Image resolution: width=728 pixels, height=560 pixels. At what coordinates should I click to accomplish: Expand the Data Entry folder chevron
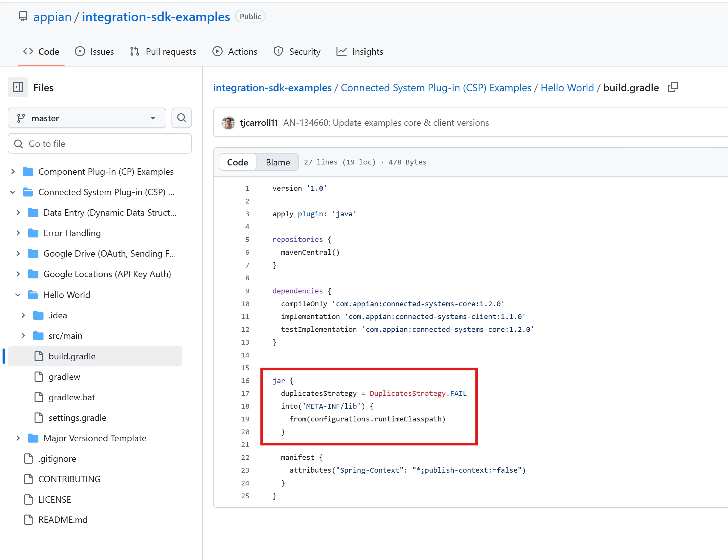click(18, 213)
